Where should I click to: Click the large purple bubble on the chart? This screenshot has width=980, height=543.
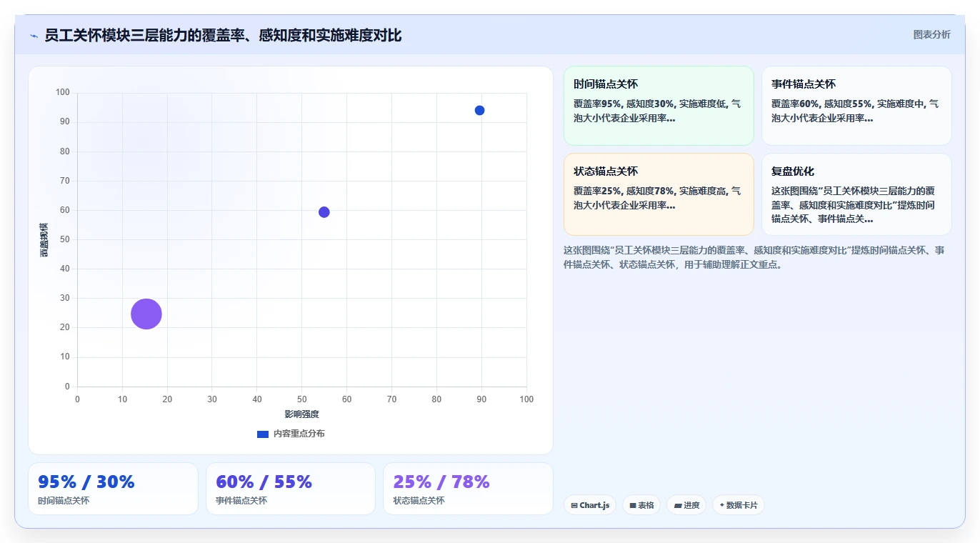tap(146, 314)
